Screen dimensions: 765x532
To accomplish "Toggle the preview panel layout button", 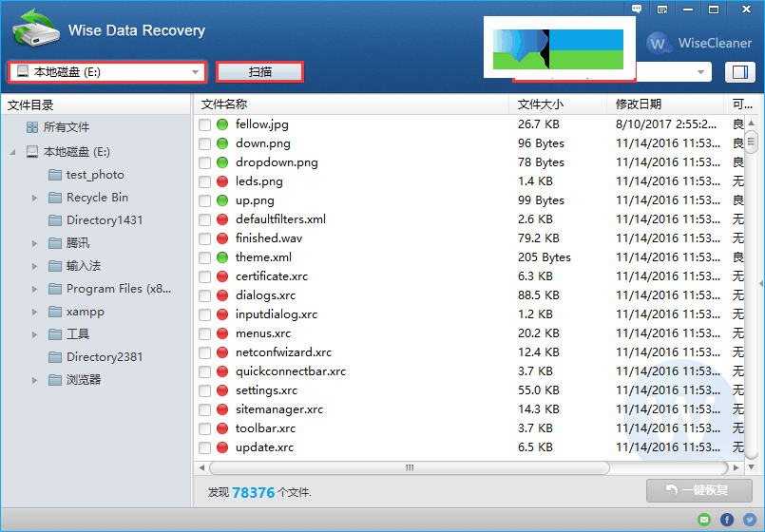I will click(x=740, y=72).
